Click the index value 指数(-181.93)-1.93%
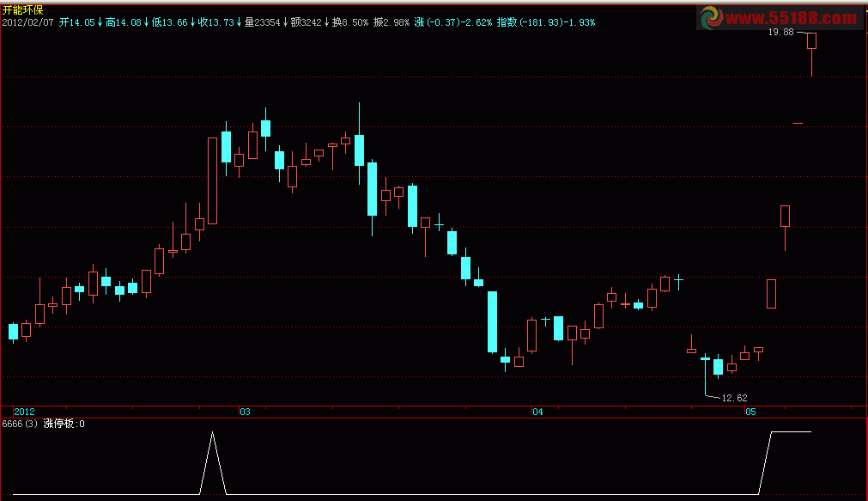Viewport: 868px width, 501px height. [546, 22]
